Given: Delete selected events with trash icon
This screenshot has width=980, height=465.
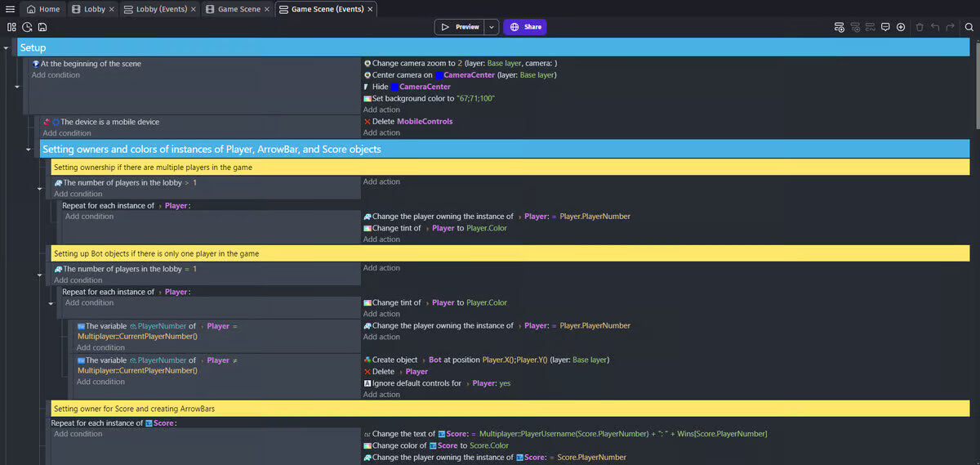Looking at the screenshot, I should (920, 27).
